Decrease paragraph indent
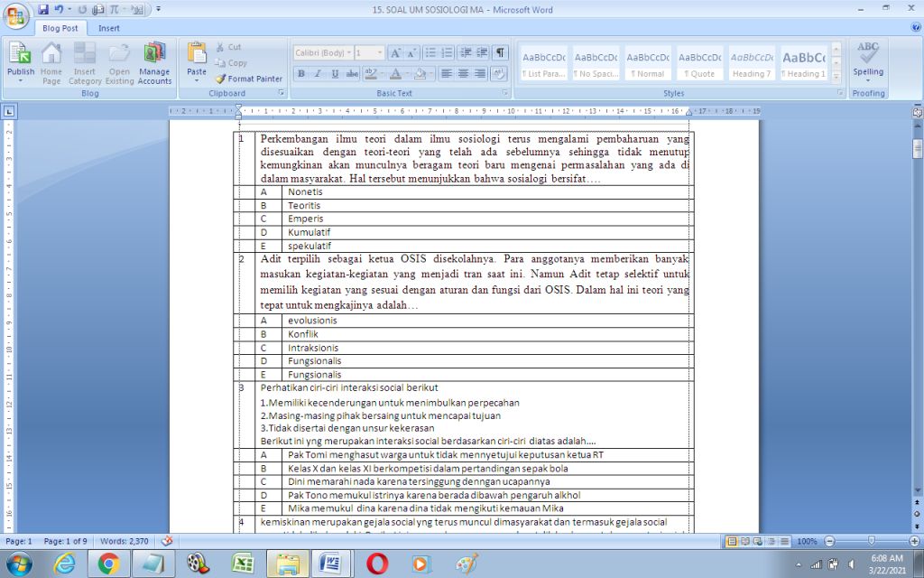The image size is (924, 578). pyautogui.click(x=466, y=52)
